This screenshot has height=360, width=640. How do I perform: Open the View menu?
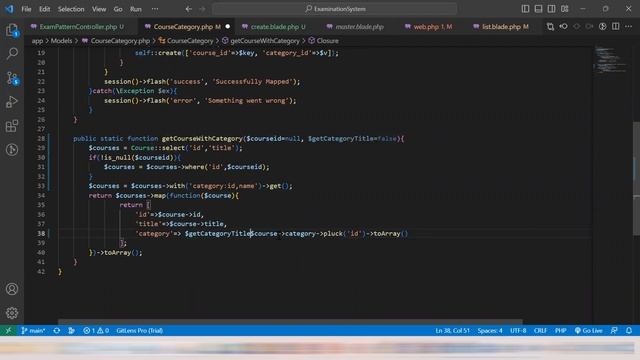pos(99,9)
